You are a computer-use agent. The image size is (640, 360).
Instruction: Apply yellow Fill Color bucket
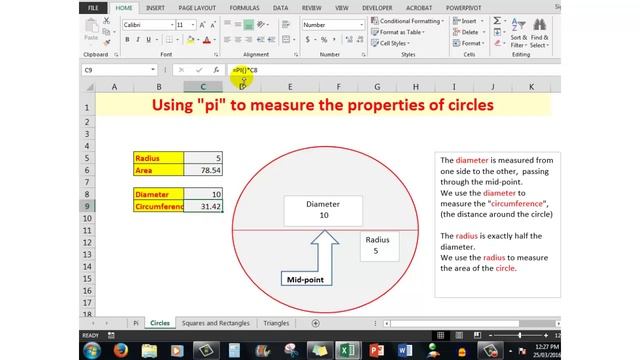[190, 40]
